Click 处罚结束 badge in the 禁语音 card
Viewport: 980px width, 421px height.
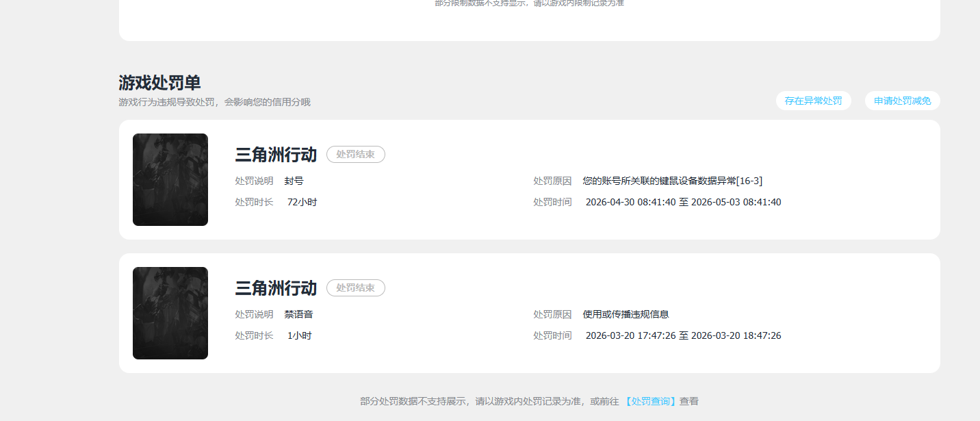pyautogui.click(x=356, y=288)
